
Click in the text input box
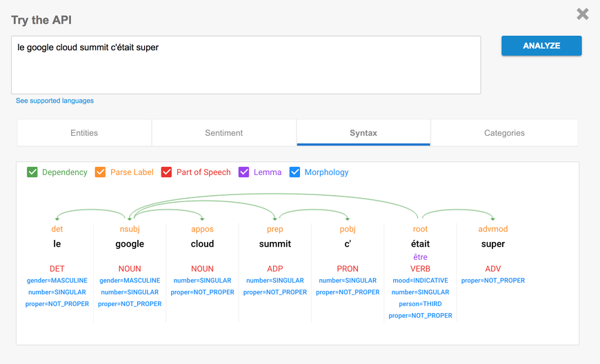pyautogui.click(x=246, y=65)
